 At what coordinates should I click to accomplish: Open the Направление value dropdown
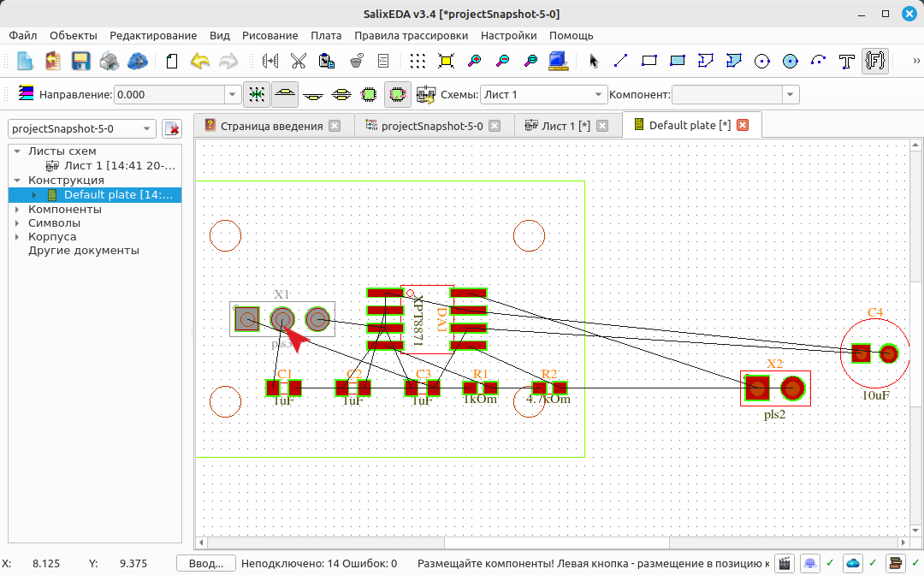coord(232,94)
